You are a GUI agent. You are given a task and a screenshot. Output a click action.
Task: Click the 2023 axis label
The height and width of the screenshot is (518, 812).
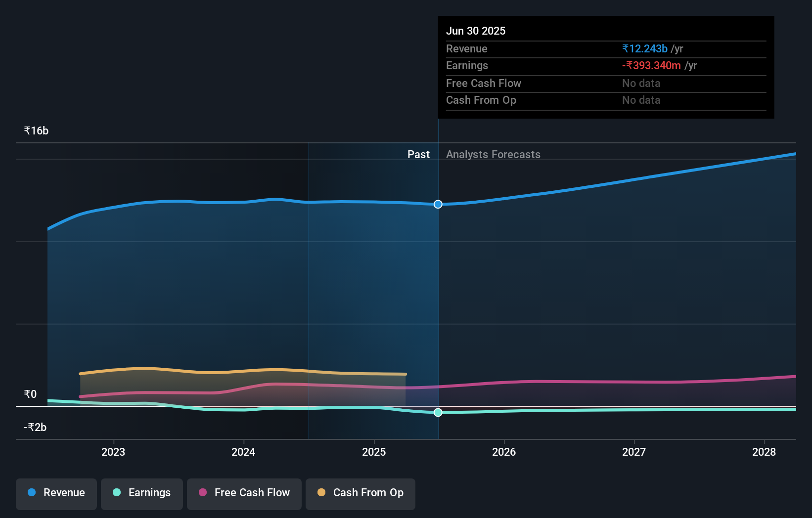113,452
